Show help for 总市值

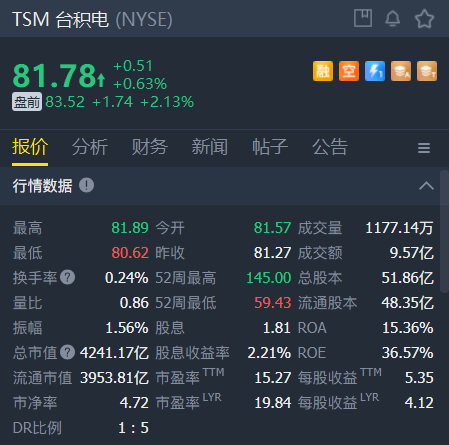(x=67, y=352)
